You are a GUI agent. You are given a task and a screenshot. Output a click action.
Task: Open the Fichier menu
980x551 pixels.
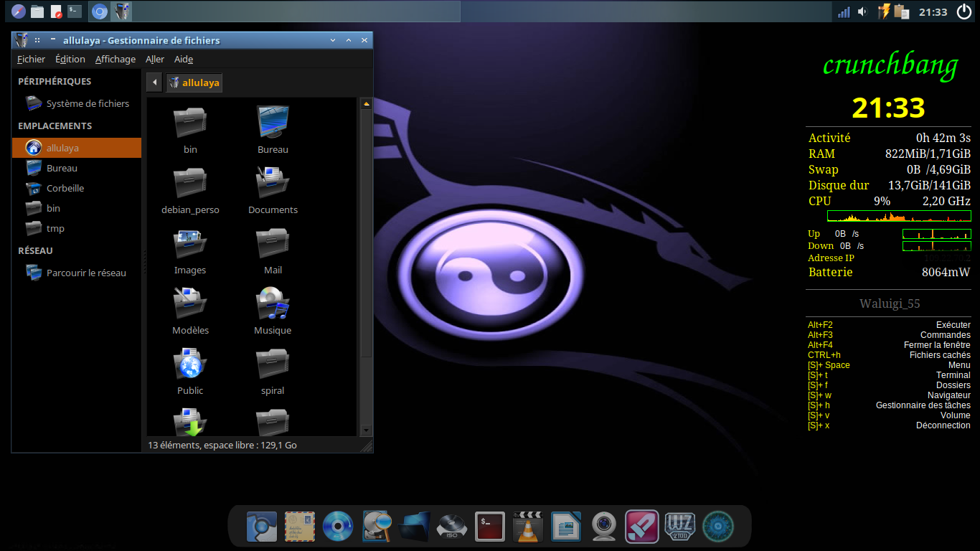coord(31,59)
